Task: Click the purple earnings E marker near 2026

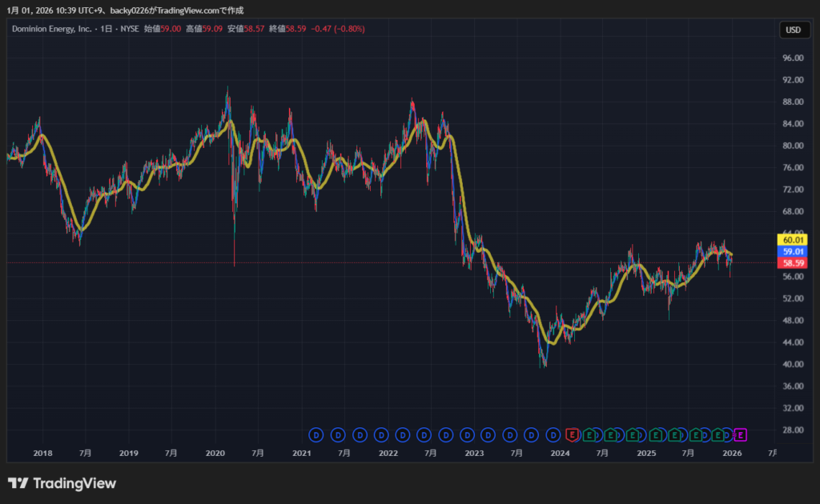Action: (741, 434)
